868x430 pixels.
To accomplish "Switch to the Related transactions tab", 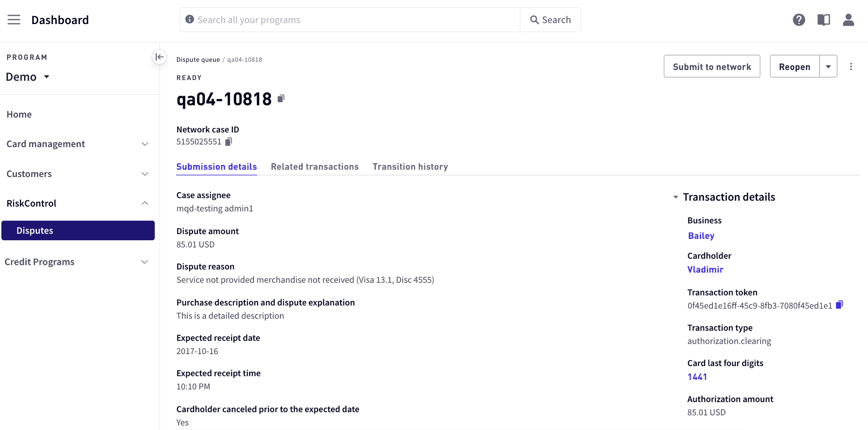I will (x=315, y=167).
